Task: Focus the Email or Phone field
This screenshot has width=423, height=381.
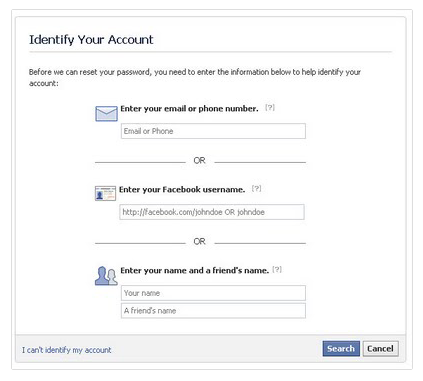Action: click(x=213, y=131)
